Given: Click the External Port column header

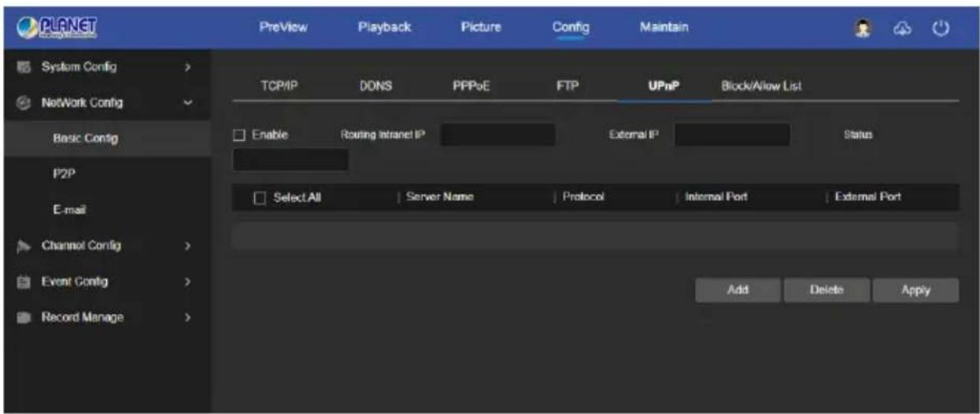Looking at the screenshot, I should pos(867,197).
